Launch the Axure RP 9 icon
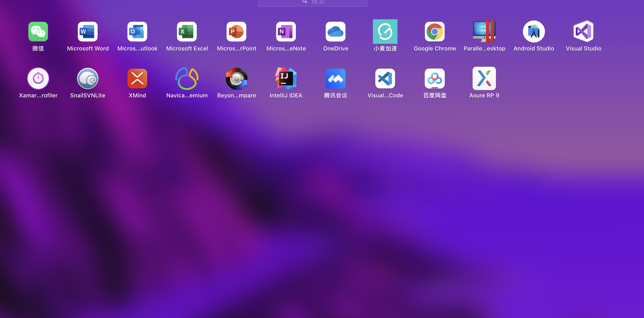Viewport: 644px width, 318px height. pyautogui.click(x=484, y=79)
